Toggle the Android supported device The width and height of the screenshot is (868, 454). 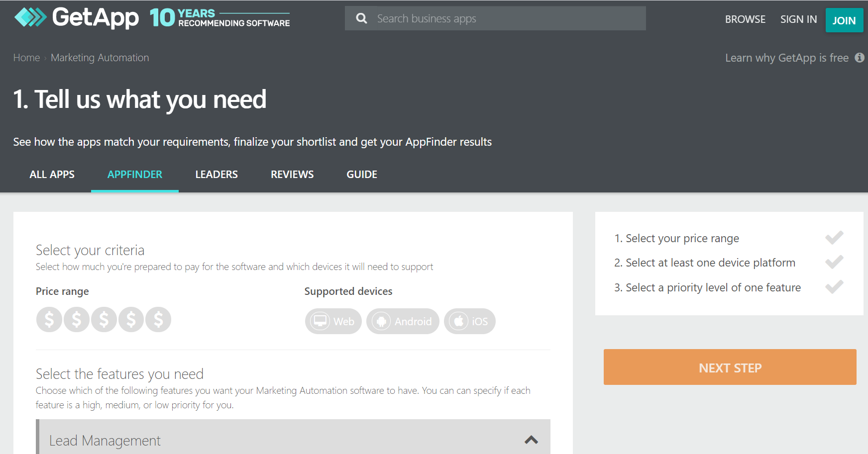pos(403,321)
